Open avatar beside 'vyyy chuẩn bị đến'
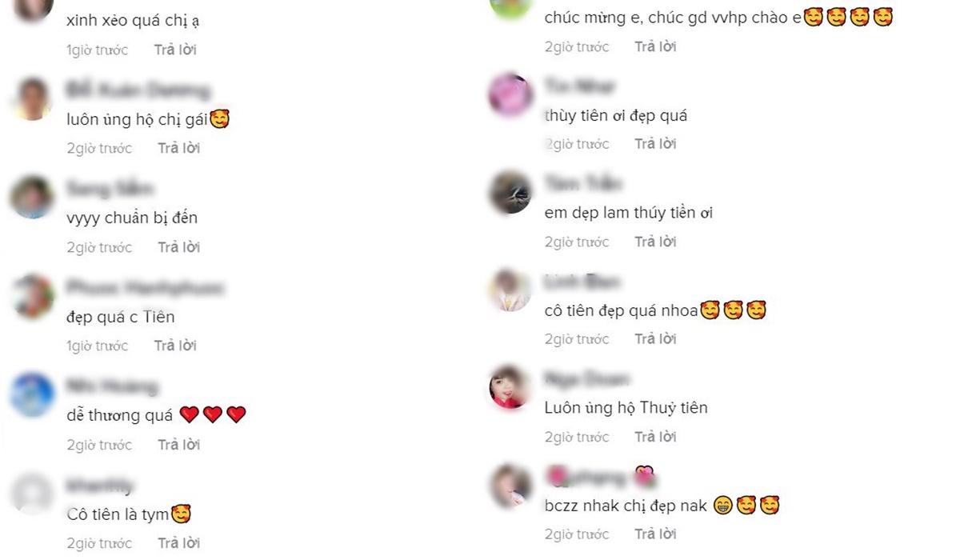The width and height of the screenshot is (960, 560). 34,198
